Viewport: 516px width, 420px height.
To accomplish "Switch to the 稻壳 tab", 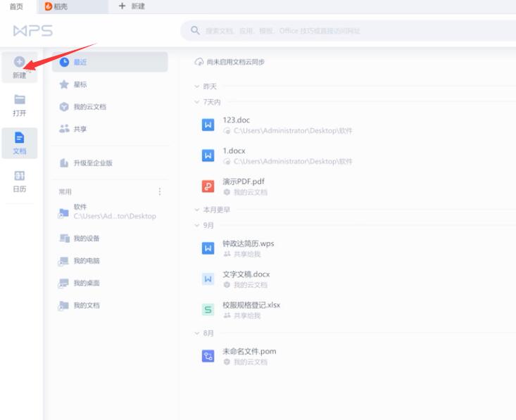I will [x=73, y=6].
